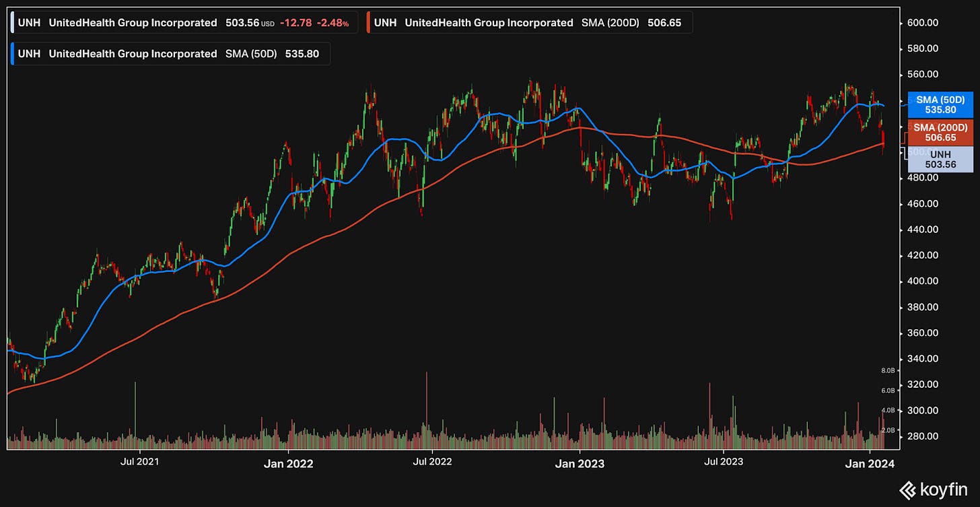The height and width of the screenshot is (507, 980).
Task: Select the SMA (200D) legend entry
Action: (530, 23)
